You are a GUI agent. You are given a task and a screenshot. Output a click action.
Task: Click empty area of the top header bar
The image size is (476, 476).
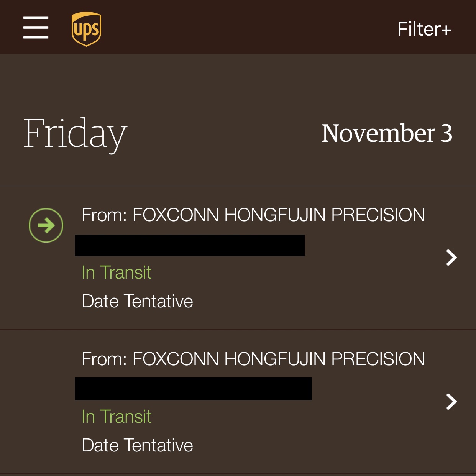coord(245,28)
